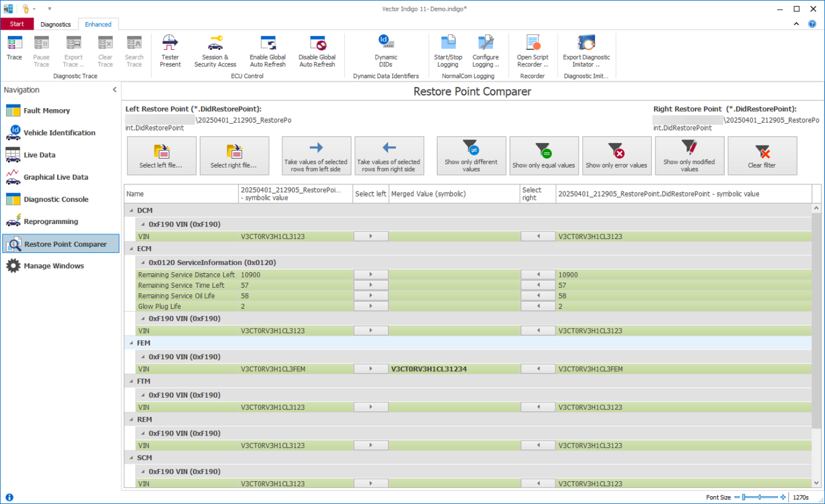Select Restore Point Comparer navigation item
This screenshot has height=504, width=825.
click(x=61, y=244)
